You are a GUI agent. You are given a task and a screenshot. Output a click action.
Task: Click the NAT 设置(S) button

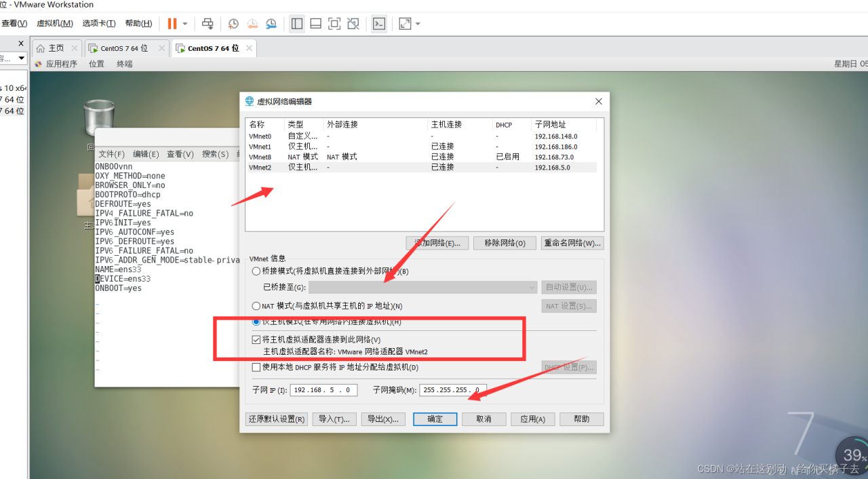click(x=569, y=306)
